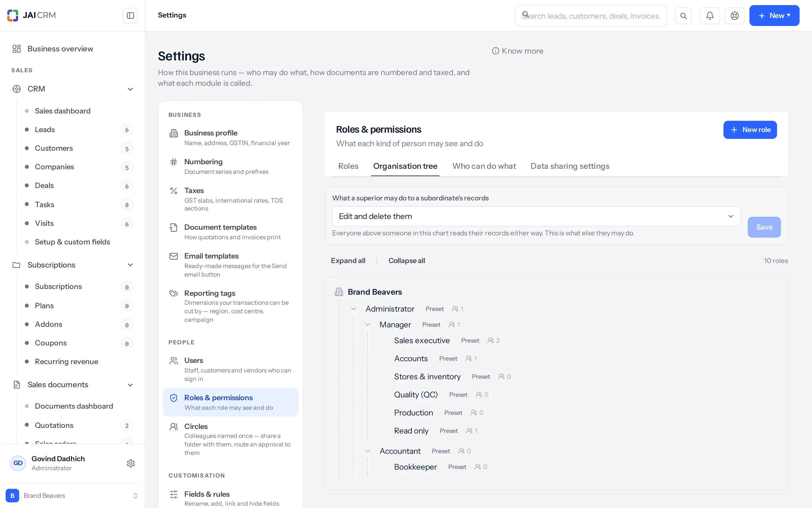This screenshot has width=812, height=508.
Task: Open the help lifebuoy icon
Action: 734,16
